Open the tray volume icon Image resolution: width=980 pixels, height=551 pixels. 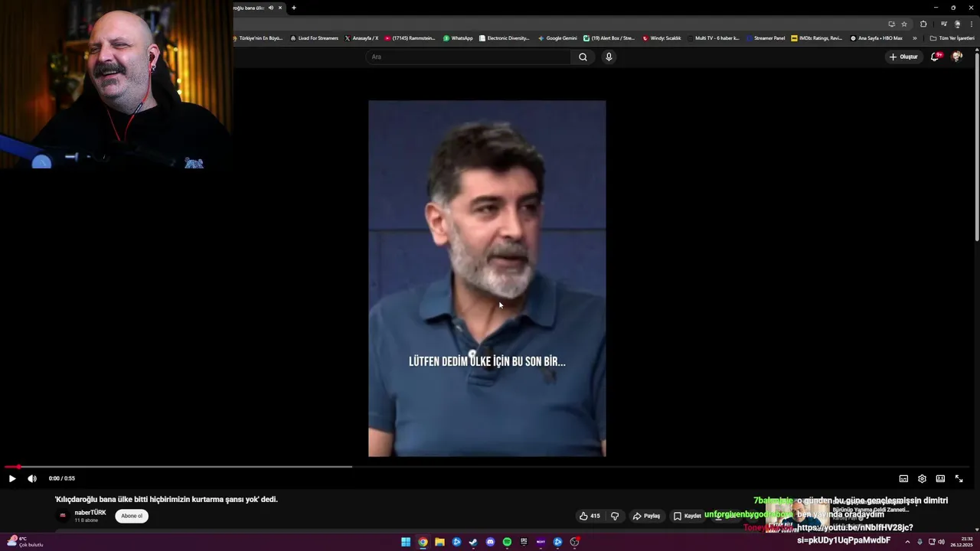click(x=941, y=542)
